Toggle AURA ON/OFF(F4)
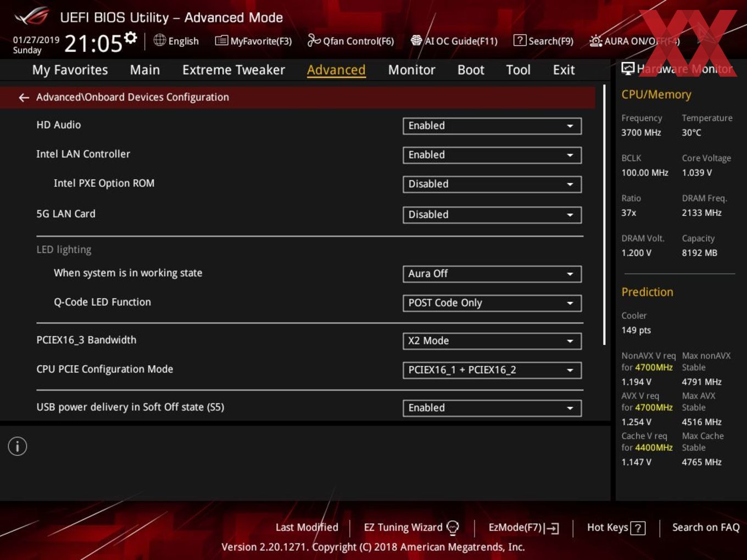747x560 pixels. point(634,41)
